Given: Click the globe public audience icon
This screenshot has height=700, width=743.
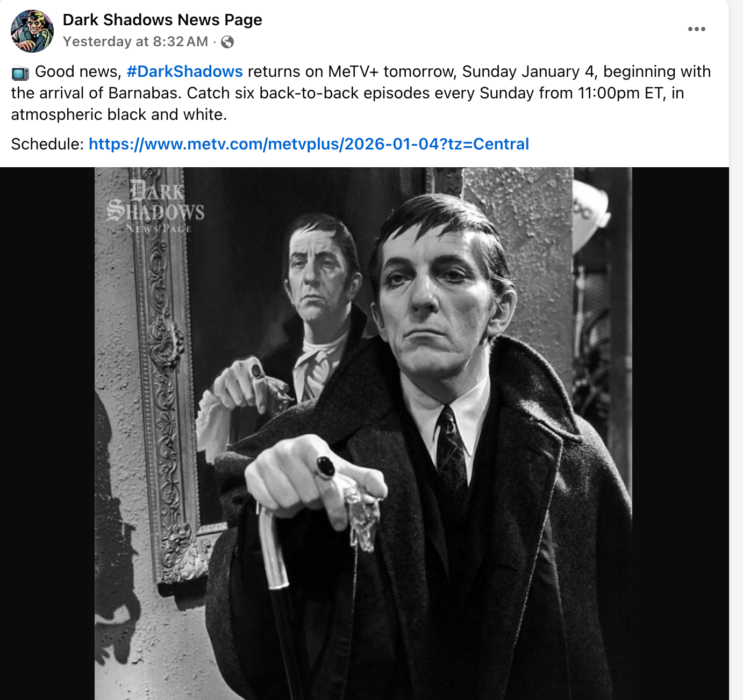Looking at the screenshot, I should pos(227,42).
